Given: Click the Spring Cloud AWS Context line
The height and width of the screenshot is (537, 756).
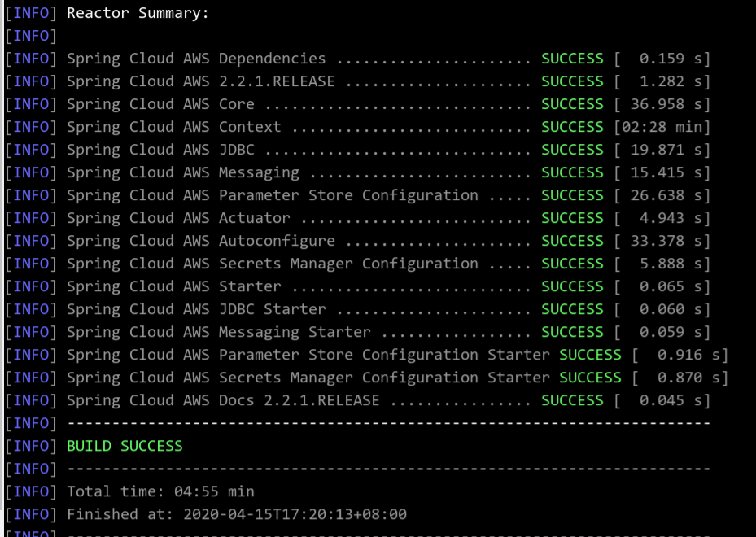Looking at the screenshot, I should (358, 127).
